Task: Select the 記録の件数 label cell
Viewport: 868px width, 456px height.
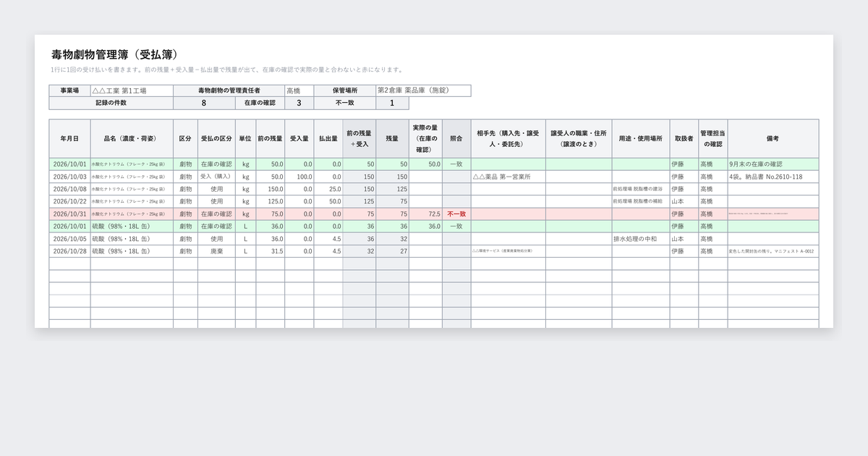Action: point(111,103)
